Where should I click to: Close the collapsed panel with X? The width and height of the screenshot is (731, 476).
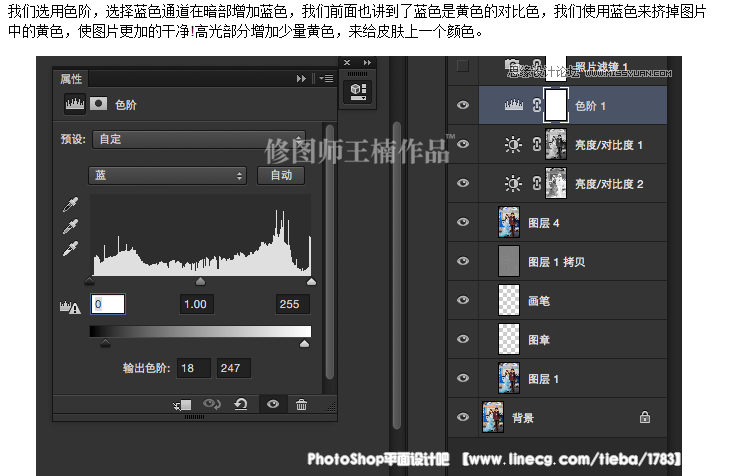[347, 62]
